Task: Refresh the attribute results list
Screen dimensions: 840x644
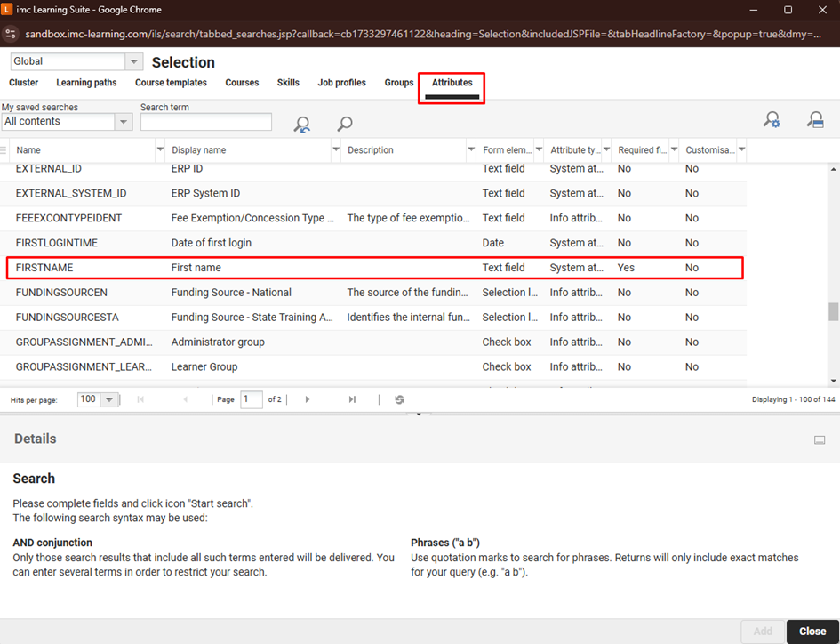Action: click(400, 400)
